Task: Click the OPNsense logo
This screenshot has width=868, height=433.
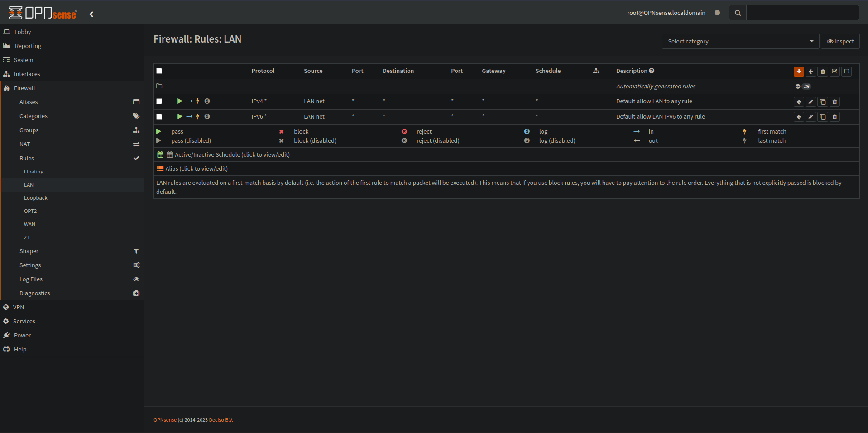Action: [43, 13]
